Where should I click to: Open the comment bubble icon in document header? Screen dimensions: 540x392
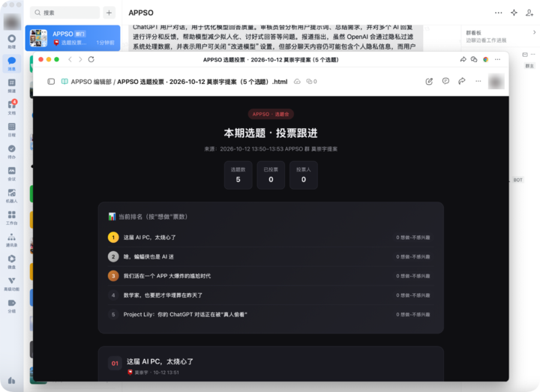[445, 81]
